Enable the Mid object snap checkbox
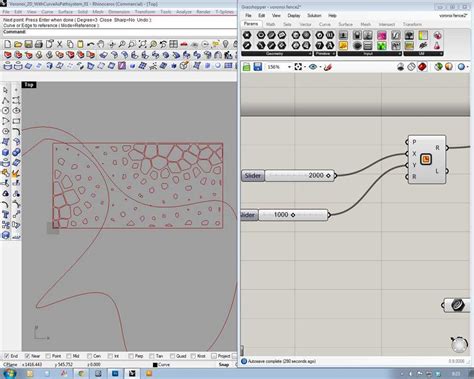This screenshot has width=474, height=379. click(x=69, y=356)
